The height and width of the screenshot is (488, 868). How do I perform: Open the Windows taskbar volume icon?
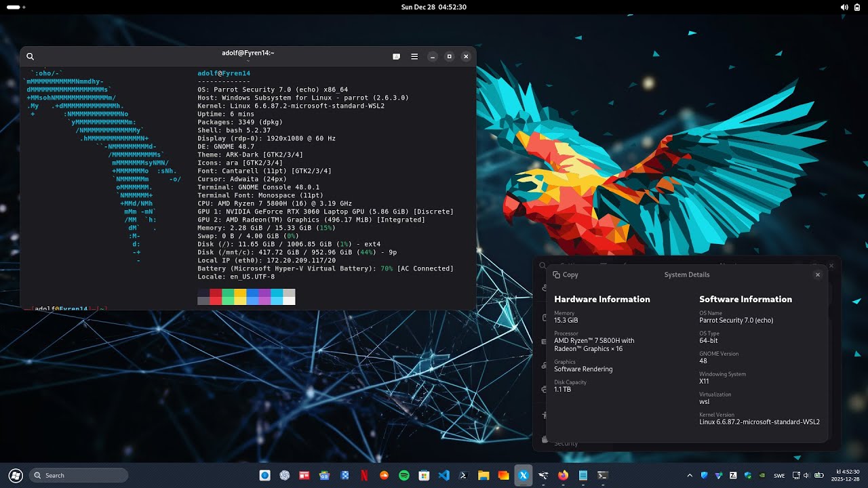(807, 475)
